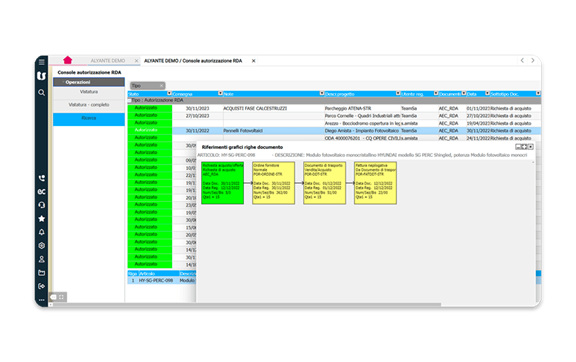Open the magnifier search in sidebar
Image resolution: width=576 pixels, height=362 pixels.
coord(42,93)
